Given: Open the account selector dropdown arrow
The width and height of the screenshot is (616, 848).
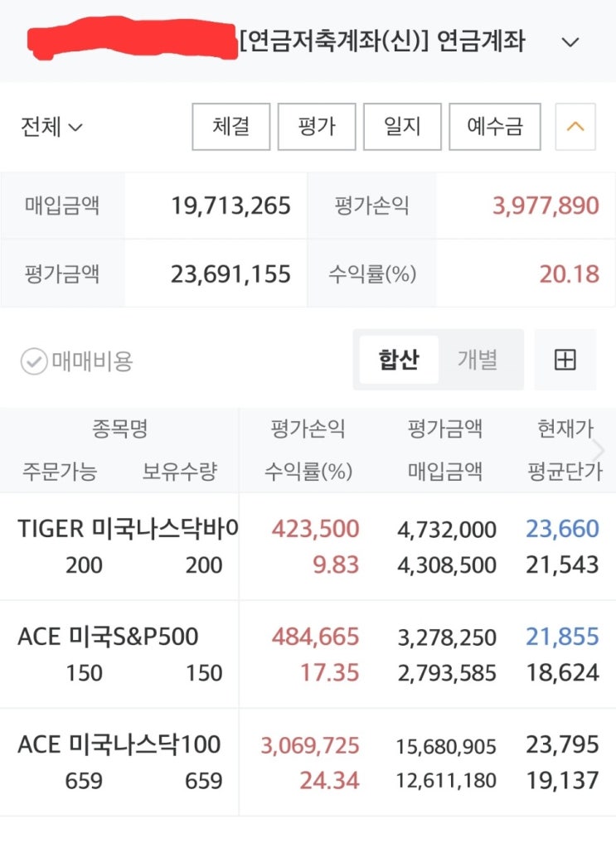Looking at the screenshot, I should (x=570, y=42).
